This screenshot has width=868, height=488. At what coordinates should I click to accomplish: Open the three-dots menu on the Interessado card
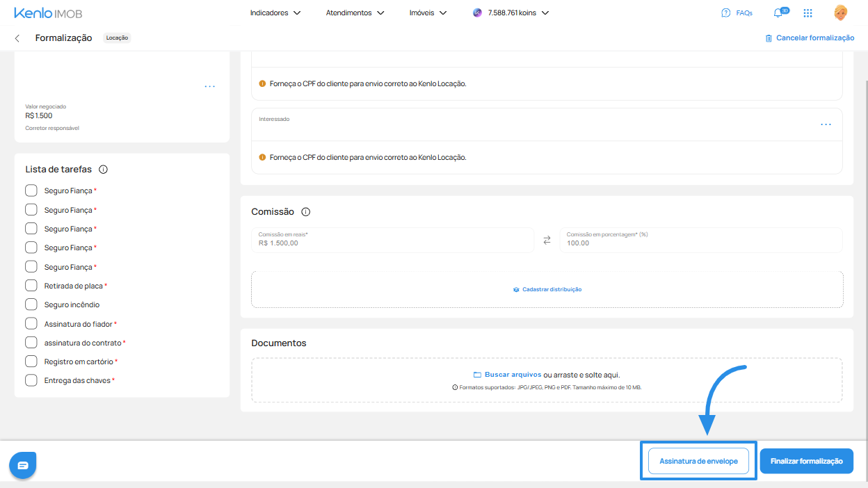pyautogui.click(x=826, y=124)
